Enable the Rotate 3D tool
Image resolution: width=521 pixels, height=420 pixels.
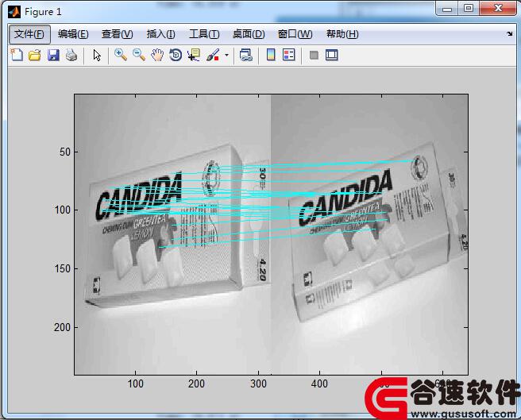tap(176, 55)
